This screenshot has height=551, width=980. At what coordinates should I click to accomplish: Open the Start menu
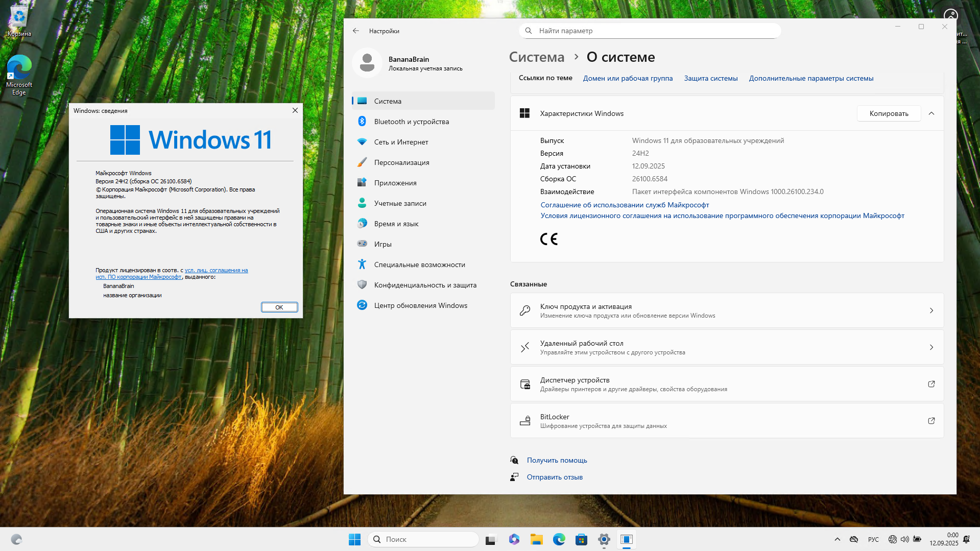click(x=354, y=539)
